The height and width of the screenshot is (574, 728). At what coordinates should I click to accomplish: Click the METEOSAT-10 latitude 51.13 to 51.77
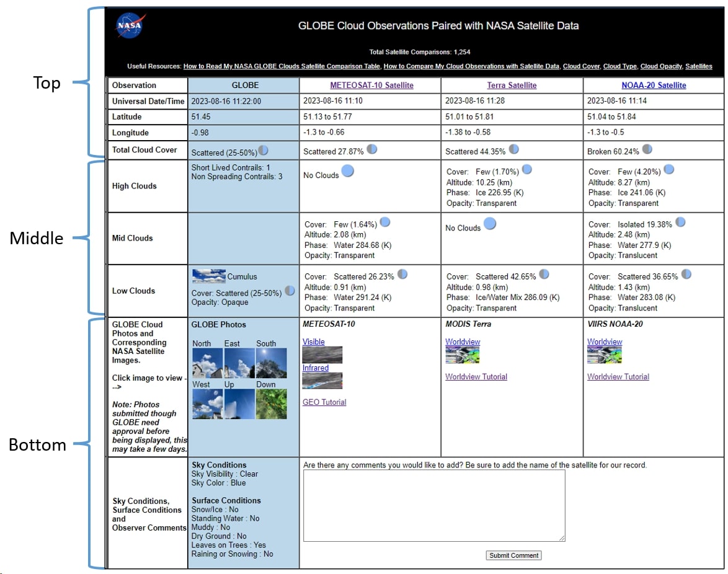328,117
